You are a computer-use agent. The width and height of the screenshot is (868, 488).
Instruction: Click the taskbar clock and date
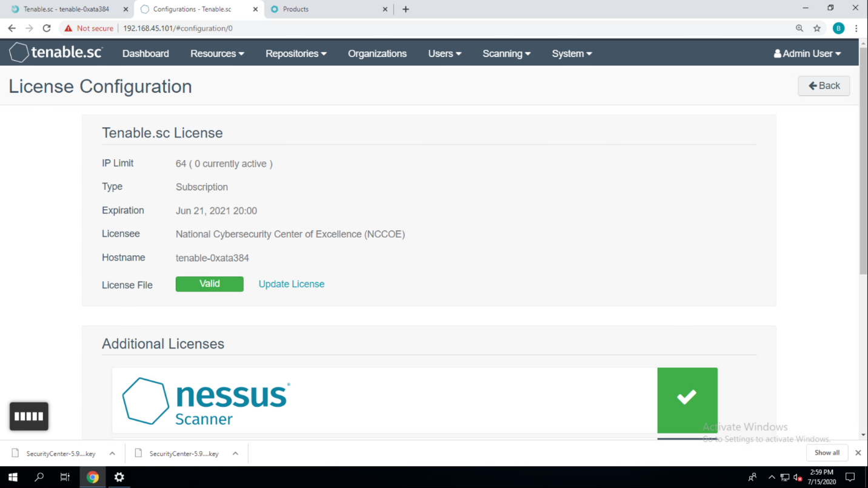tap(821, 477)
